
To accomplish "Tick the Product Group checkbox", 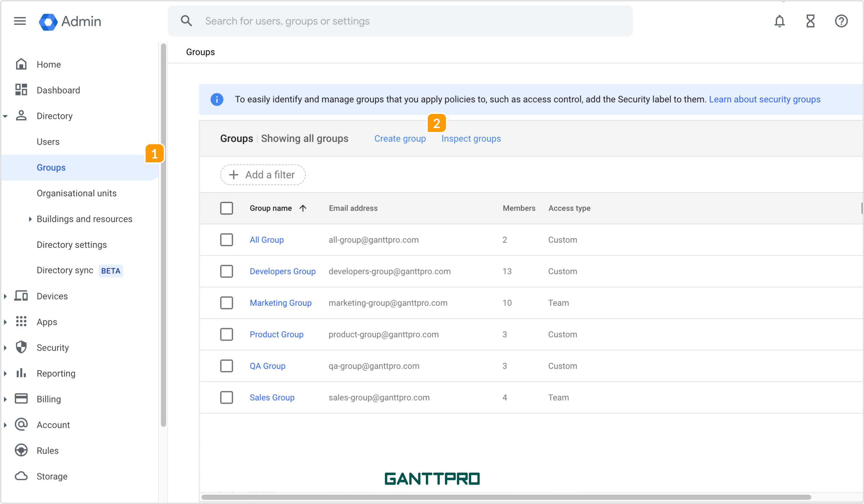I will tap(227, 334).
